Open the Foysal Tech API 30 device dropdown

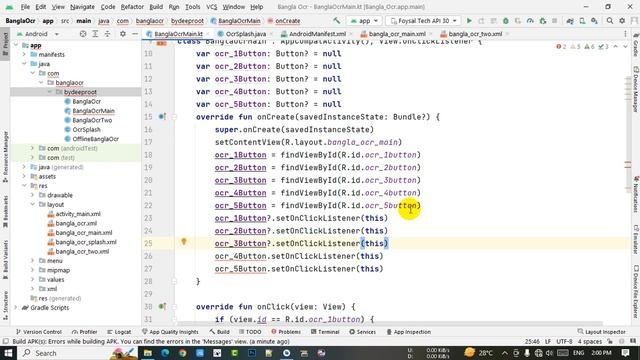(423, 20)
